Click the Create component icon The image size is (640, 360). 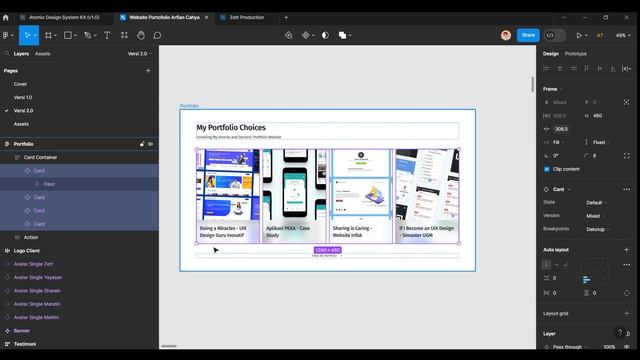coord(306,36)
